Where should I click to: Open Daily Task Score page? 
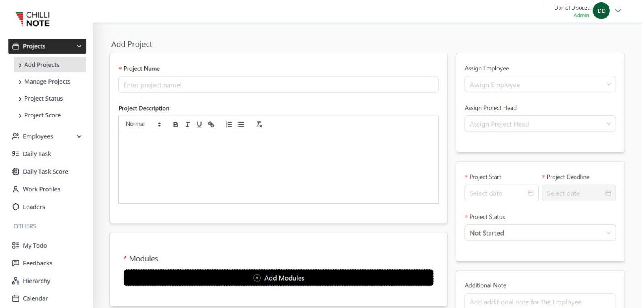tap(45, 172)
